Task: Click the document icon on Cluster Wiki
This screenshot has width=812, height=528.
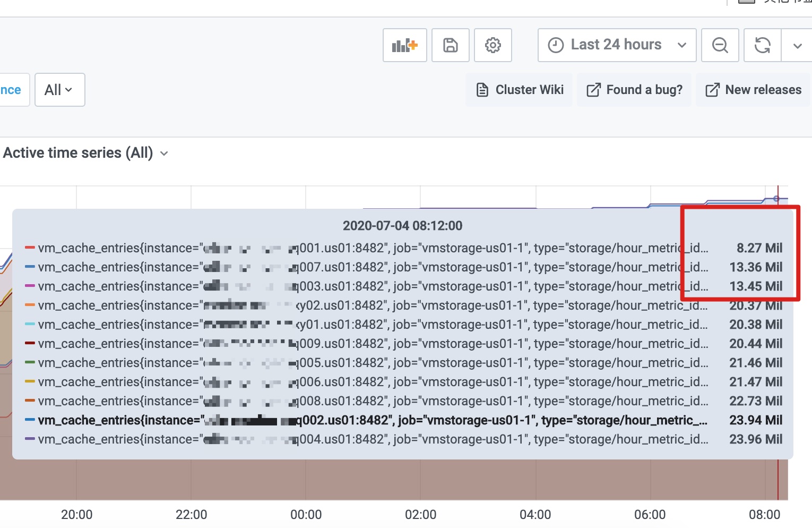Action: pos(482,90)
